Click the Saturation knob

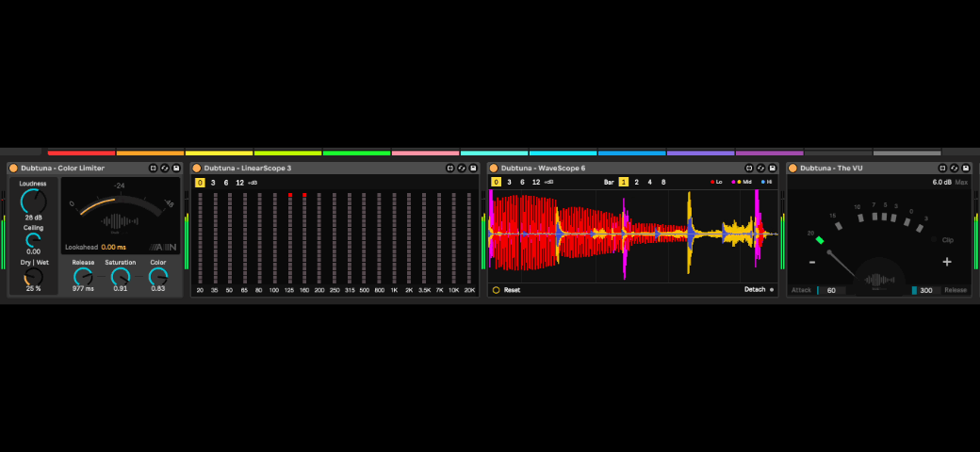point(120,277)
